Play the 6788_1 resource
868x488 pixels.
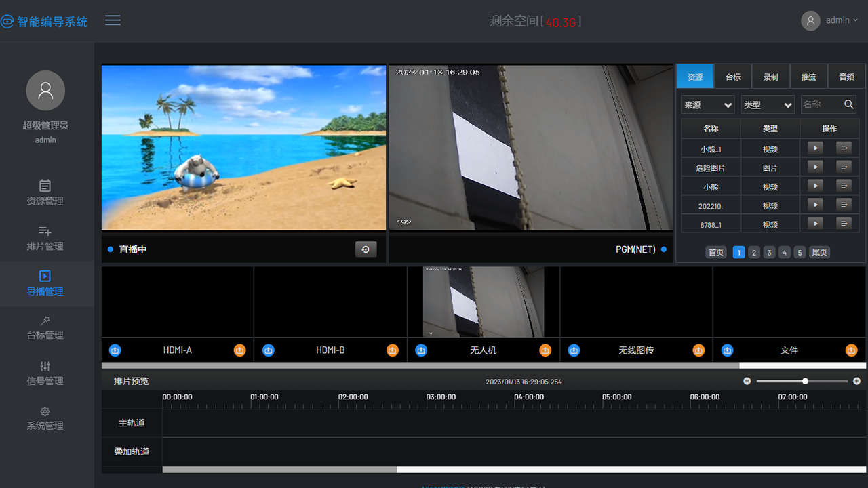[815, 223]
